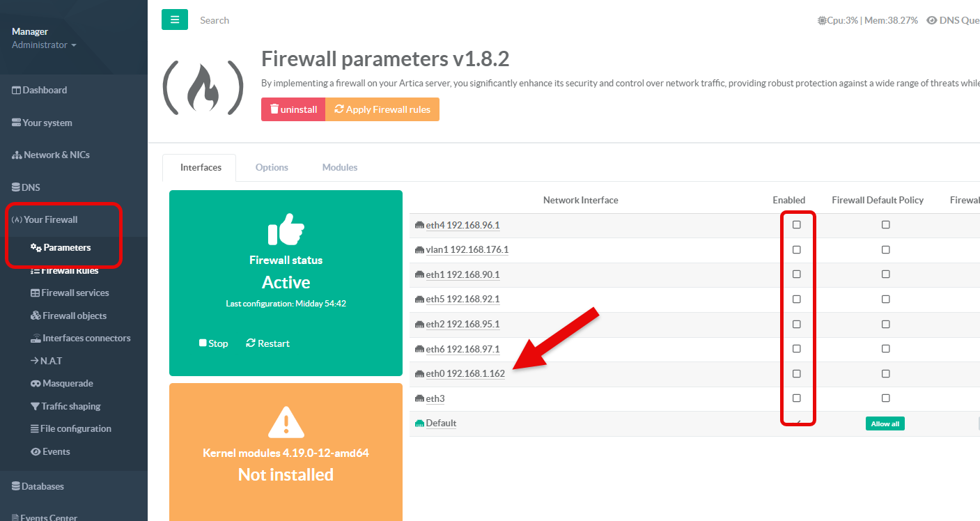This screenshot has height=521, width=980.
Task: Expand the Your system sidebar section
Action: point(47,123)
